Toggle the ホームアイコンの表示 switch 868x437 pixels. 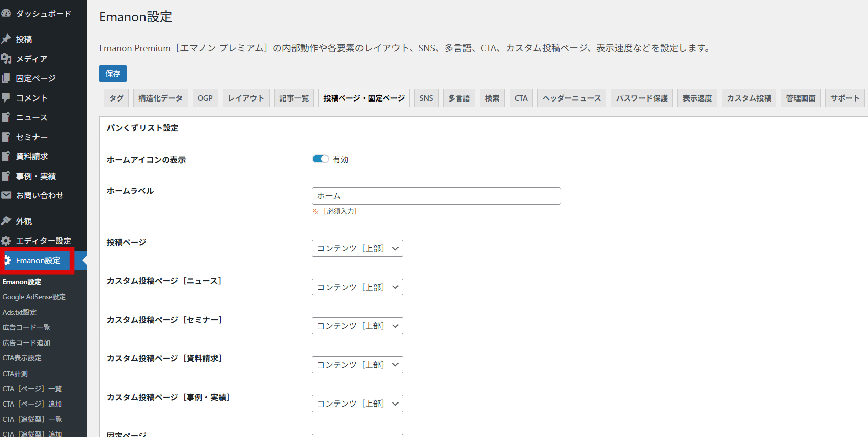tap(320, 159)
